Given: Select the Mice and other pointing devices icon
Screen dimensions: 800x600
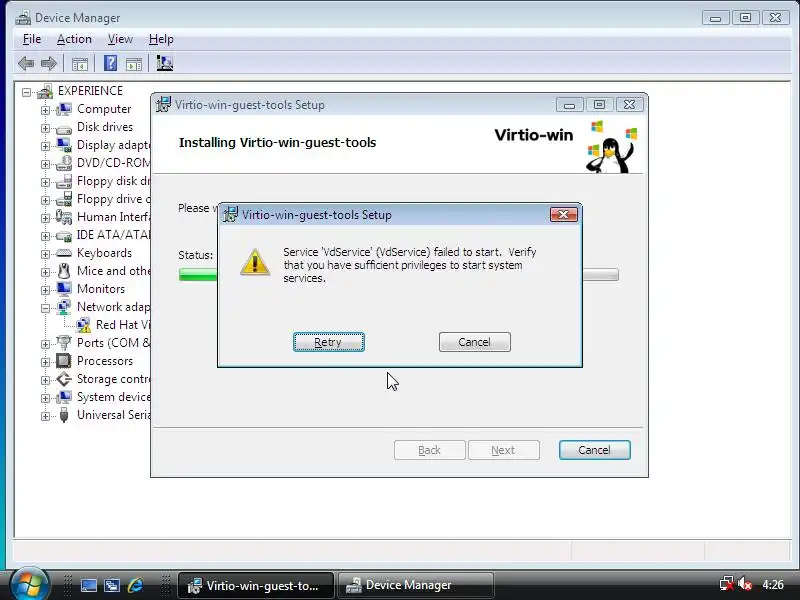Looking at the screenshot, I should click(64, 271).
